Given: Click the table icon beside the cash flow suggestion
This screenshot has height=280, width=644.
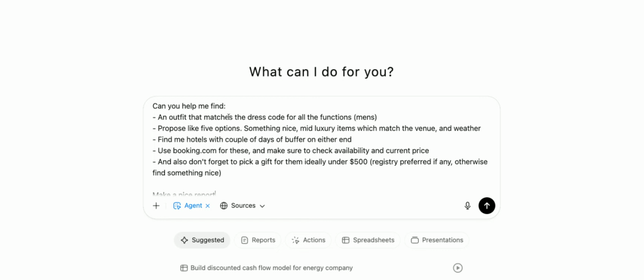Looking at the screenshot, I should pos(184,268).
